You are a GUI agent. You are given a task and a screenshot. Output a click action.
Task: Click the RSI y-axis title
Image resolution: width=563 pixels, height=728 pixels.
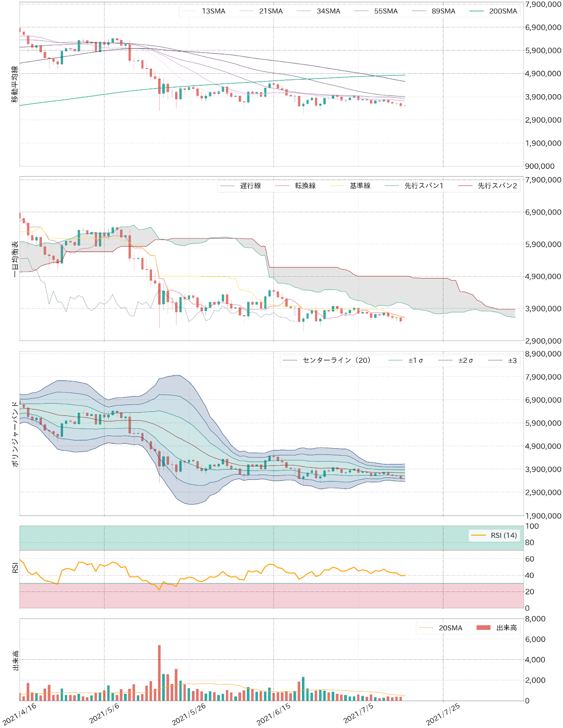(15, 567)
